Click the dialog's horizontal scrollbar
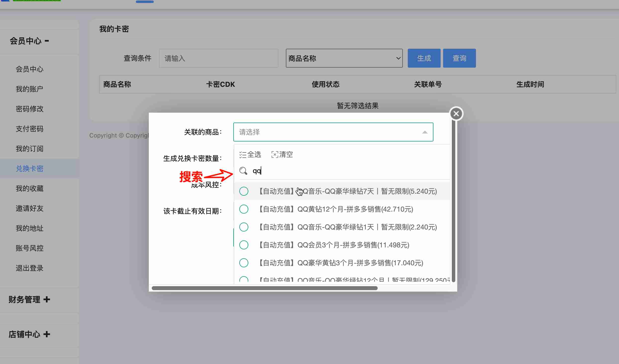619x364 pixels. pyautogui.click(x=264, y=288)
